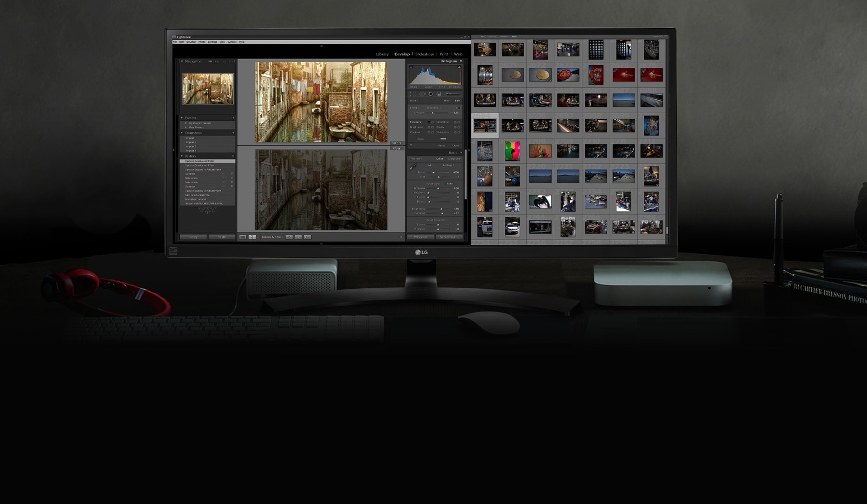
Task: Open the Settings menu
Action: [x=212, y=41]
